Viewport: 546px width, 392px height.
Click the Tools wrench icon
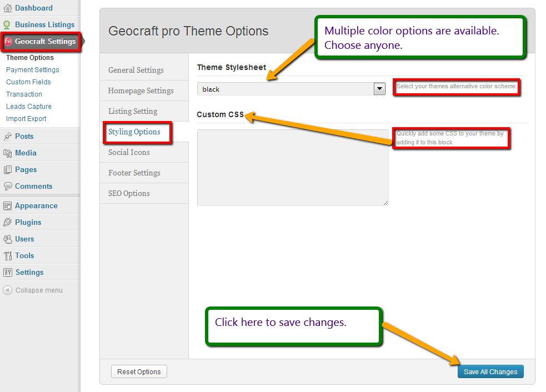(x=7, y=256)
